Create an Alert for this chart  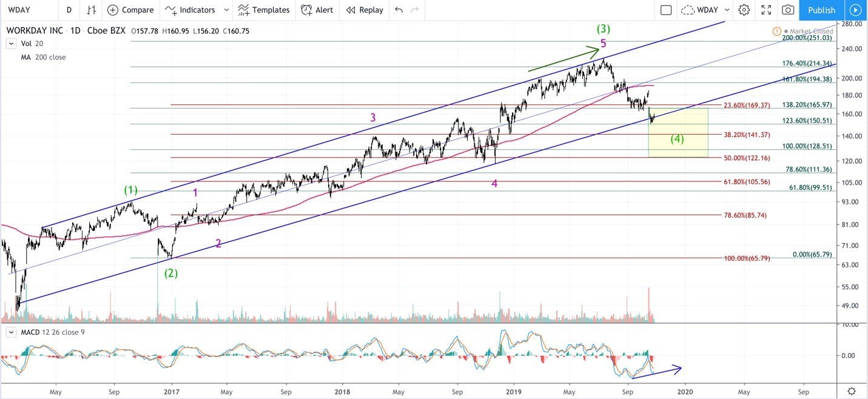[317, 10]
